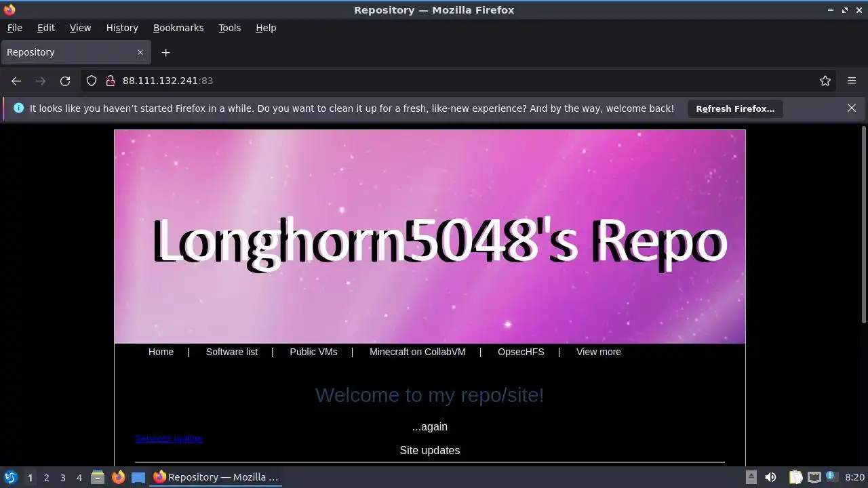The image size is (868, 488).
Task: Open the tracking protection shield icon
Action: pos(92,81)
